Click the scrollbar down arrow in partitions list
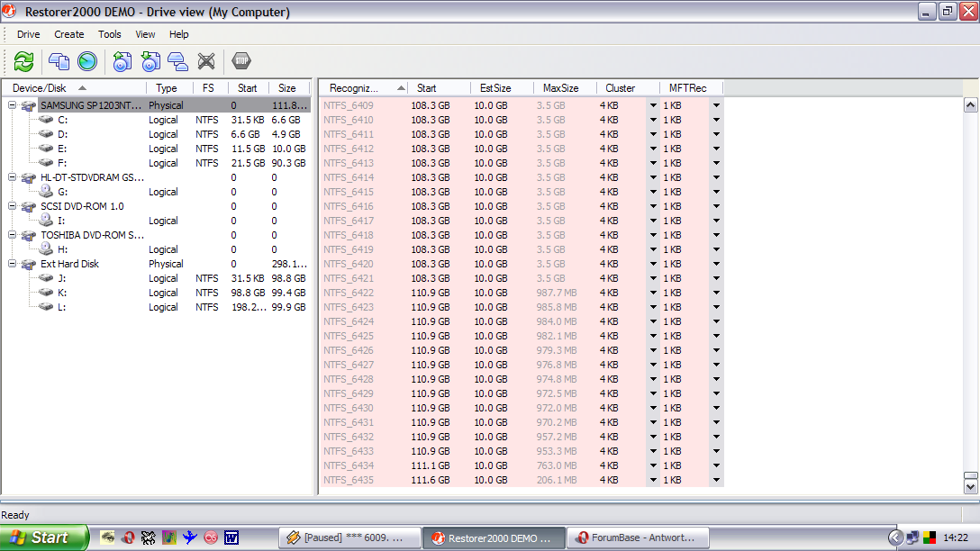Viewport: 980px width, 551px height. point(971,487)
